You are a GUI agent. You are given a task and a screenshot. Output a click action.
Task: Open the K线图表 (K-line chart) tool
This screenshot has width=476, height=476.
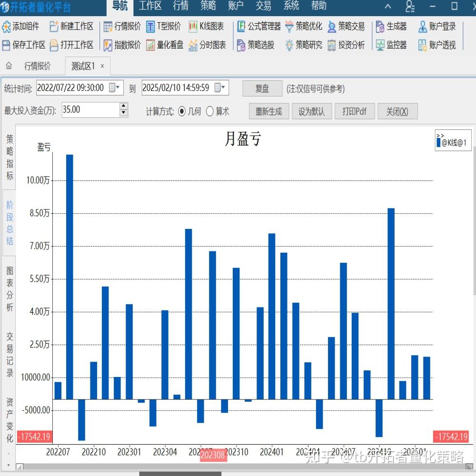207,27
